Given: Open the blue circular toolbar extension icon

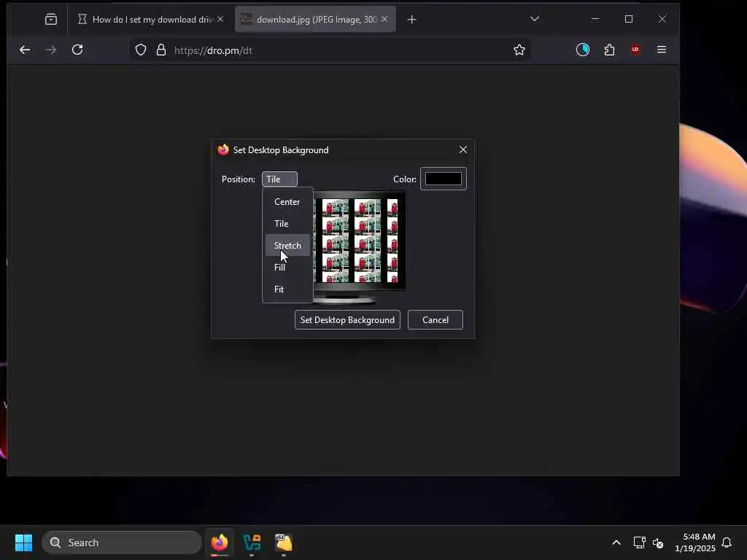Looking at the screenshot, I should tap(583, 50).
